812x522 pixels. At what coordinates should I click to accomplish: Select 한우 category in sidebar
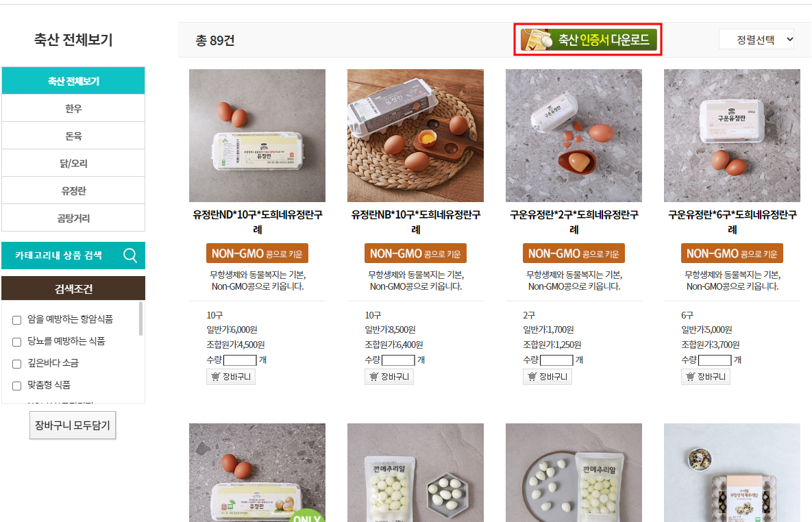click(73, 108)
